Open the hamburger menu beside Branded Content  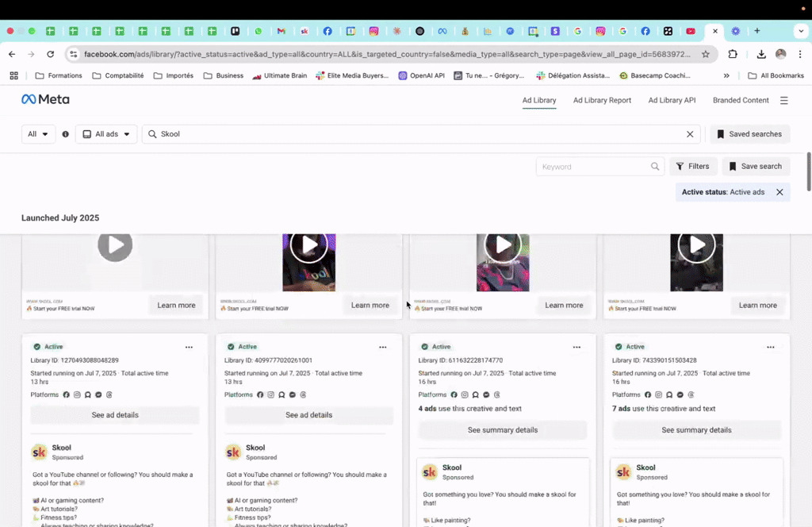[x=783, y=101]
